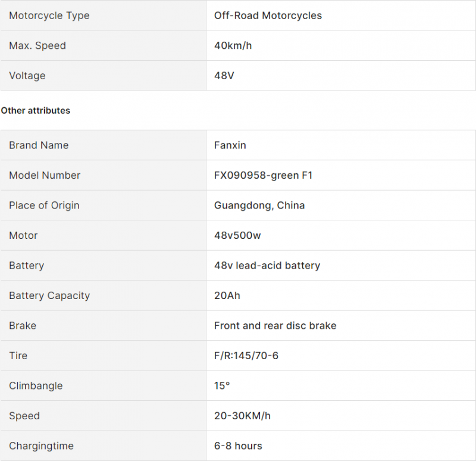The height and width of the screenshot is (461, 476).
Task: Select the 6-8 hours charging time value
Action: click(238, 446)
